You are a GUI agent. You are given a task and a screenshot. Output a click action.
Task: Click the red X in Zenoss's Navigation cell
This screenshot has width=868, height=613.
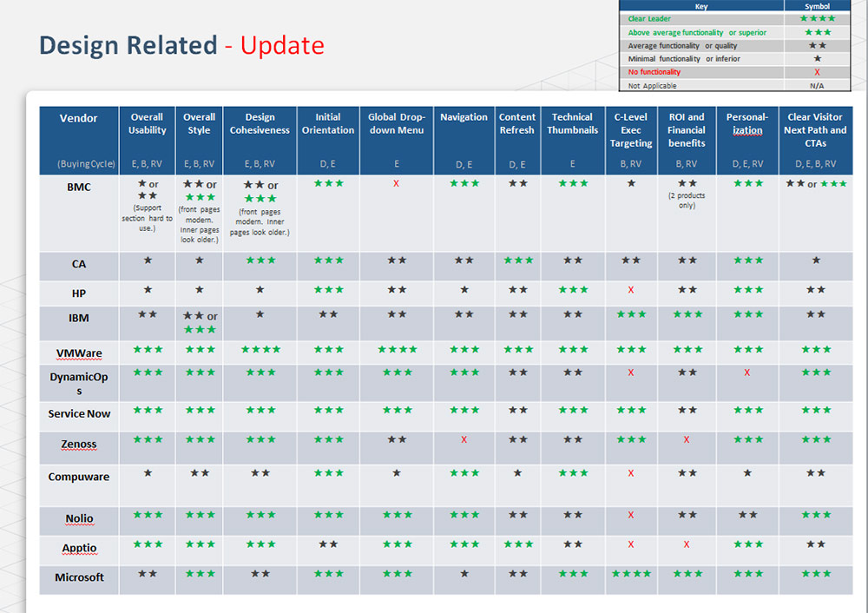tap(464, 440)
